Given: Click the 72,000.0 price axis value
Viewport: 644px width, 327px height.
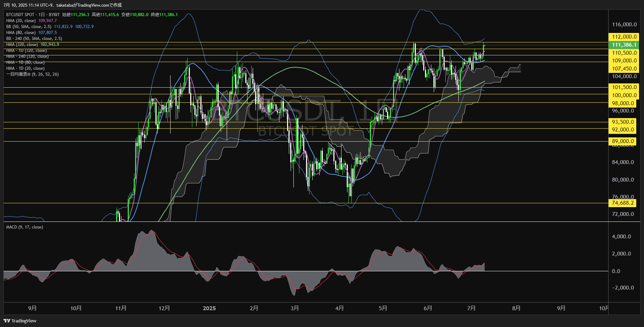Looking at the screenshot, I should [623, 214].
